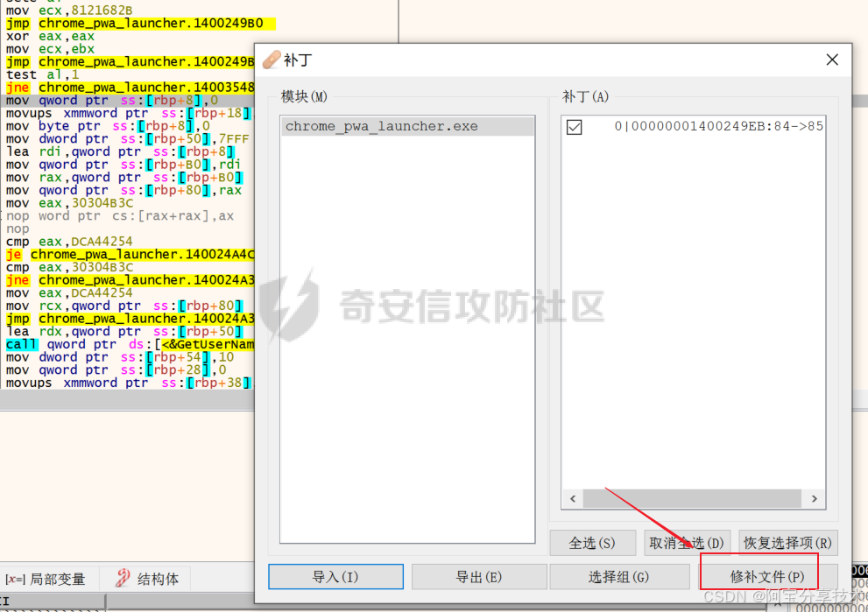868x612 pixels.
Task: Select the selected row mov qword ptr ss:[rbp+8],0
Action: (127, 100)
